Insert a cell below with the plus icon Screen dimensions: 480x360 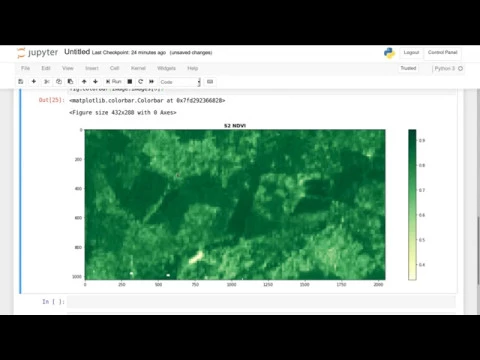click(34, 81)
